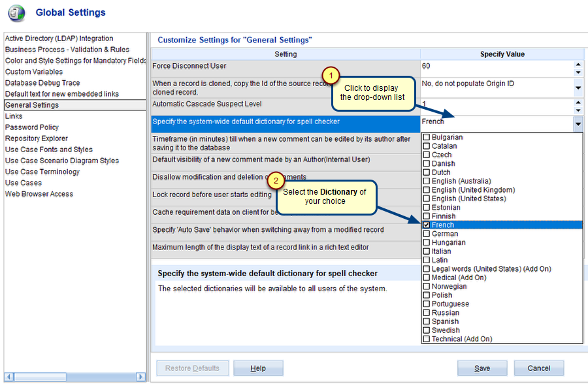Select the Repository Explorer category
This screenshot has width=588, height=386.
click(37, 138)
